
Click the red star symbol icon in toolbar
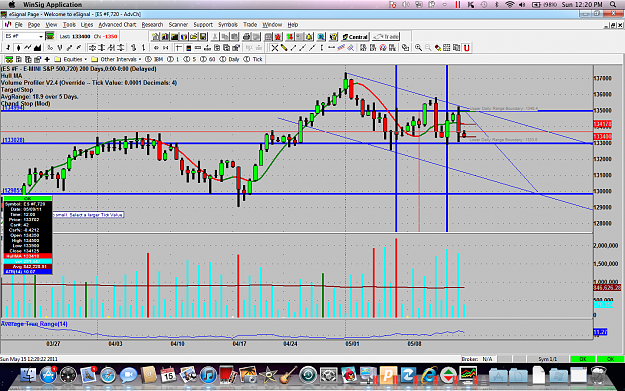[278, 37]
